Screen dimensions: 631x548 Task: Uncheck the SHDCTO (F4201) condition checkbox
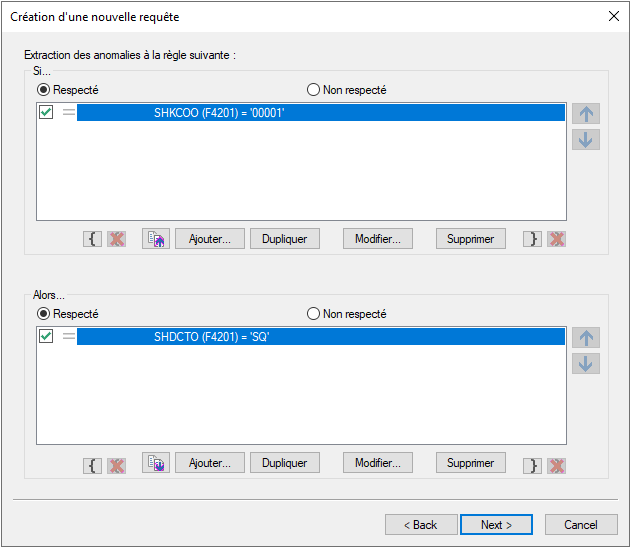point(46,338)
